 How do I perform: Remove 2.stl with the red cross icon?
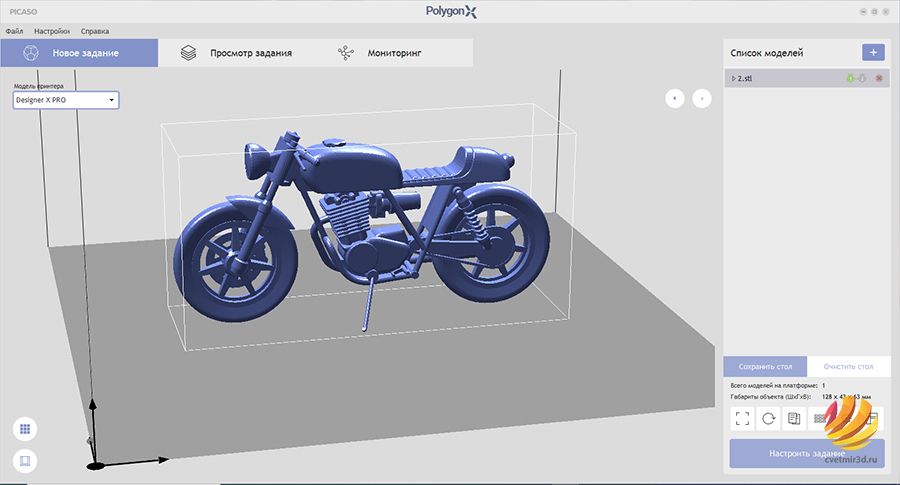point(879,78)
